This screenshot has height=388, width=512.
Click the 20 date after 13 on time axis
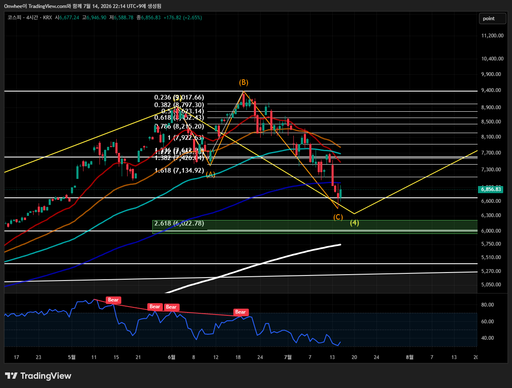point(354,357)
